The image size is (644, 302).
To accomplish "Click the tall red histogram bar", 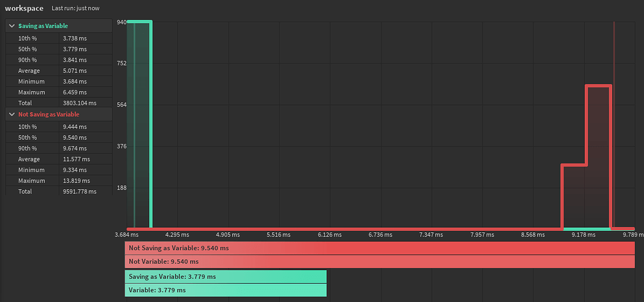I will click(599, 157).
